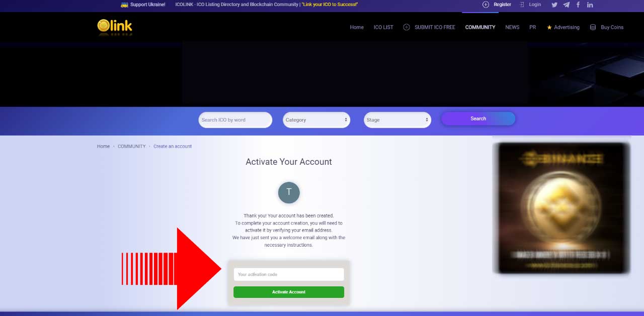The image size is (644, 316).
Task: Go to the NEWS menu item
Action: [512, 27]
